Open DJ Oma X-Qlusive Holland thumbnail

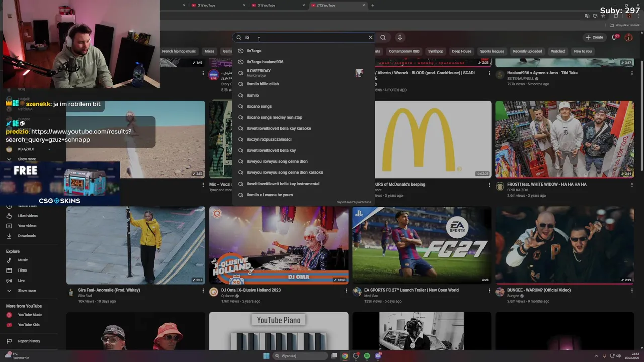tap(279, 245)
